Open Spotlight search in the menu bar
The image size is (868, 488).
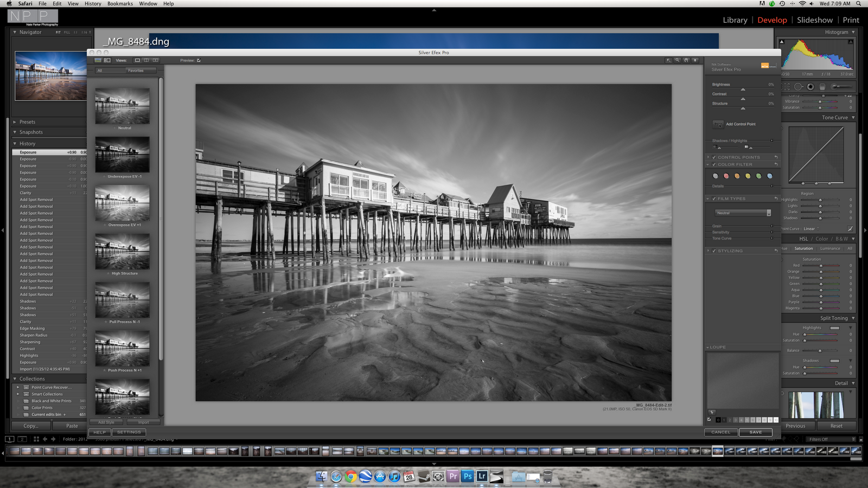click(859, 4)
